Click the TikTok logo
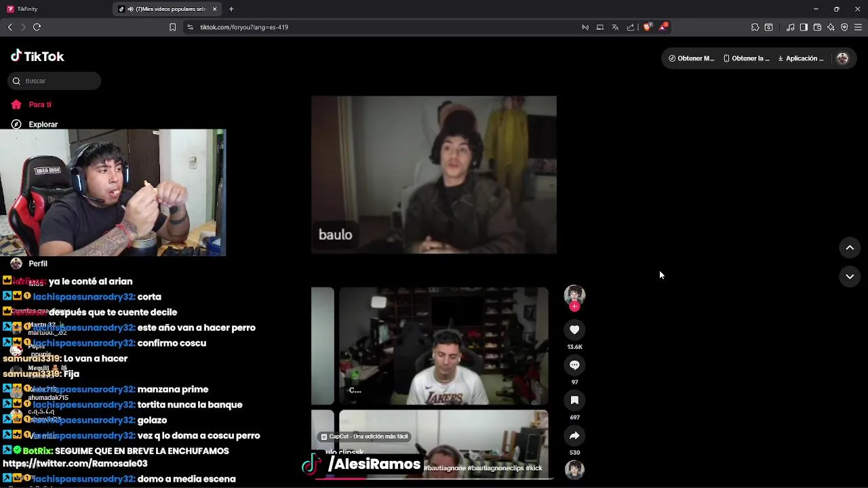This screenshot has width=868, height=488. pyautogui.click(x=37, y=56)
